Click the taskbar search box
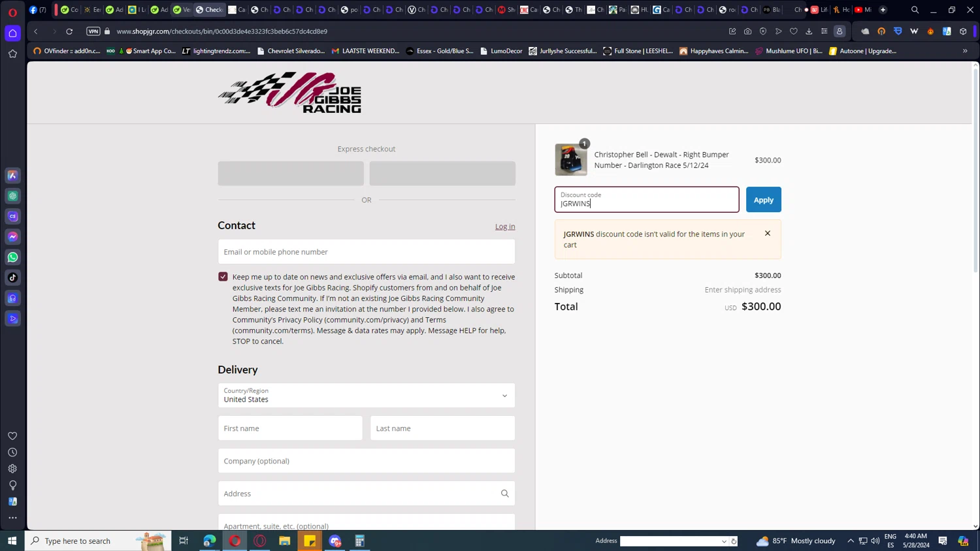This screenshot has width=980, height=551. (98, 541)
